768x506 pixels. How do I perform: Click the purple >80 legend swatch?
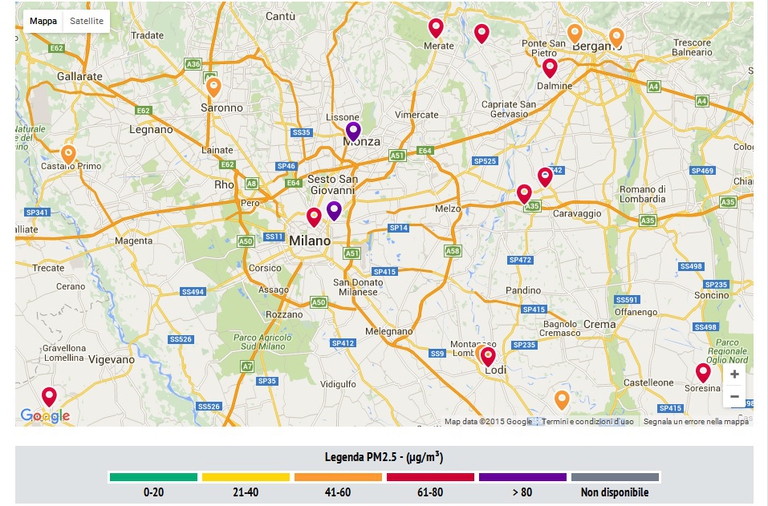click(522, 477)
